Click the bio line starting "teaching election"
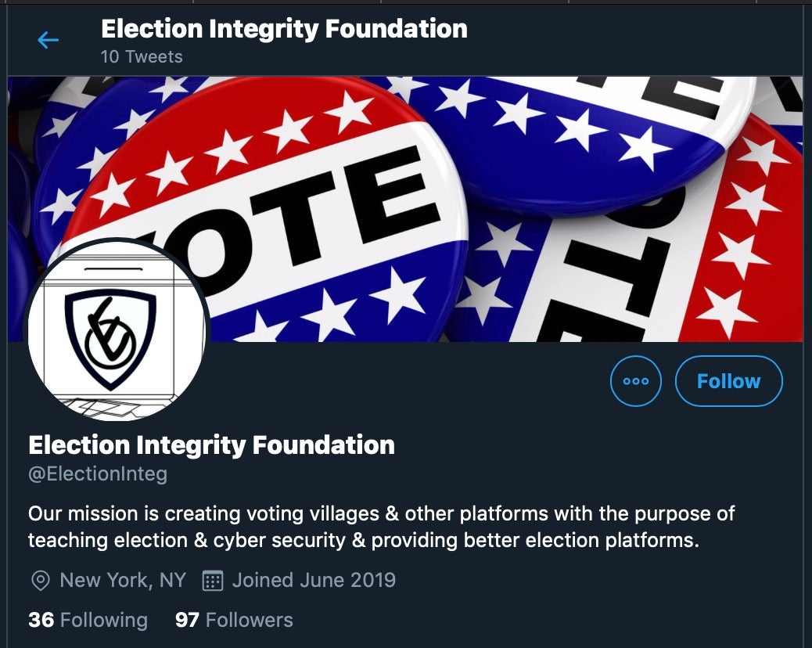812x648 pixels. pos(362,540)
